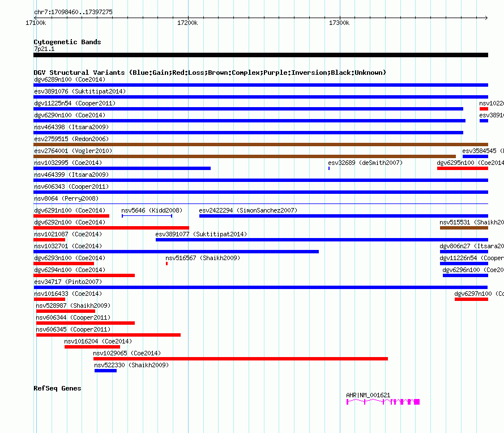Click nsv606344 (Cooper2011) label
The height and width of the screenshot is (433, 504).
tap(73, 317)
